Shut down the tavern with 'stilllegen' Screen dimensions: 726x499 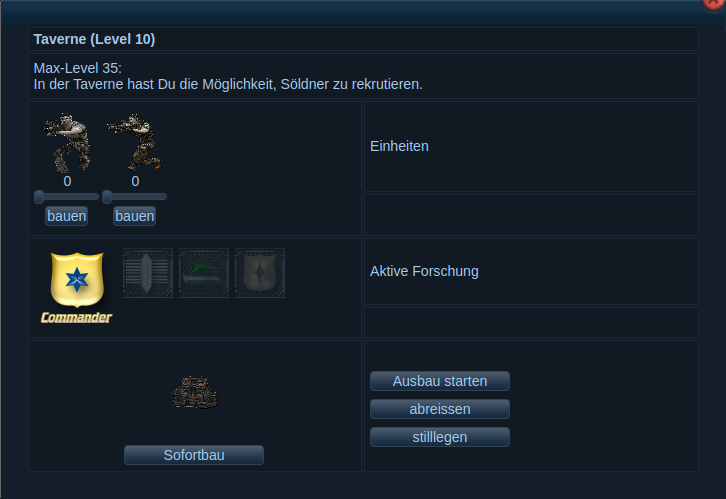point(440,437)
